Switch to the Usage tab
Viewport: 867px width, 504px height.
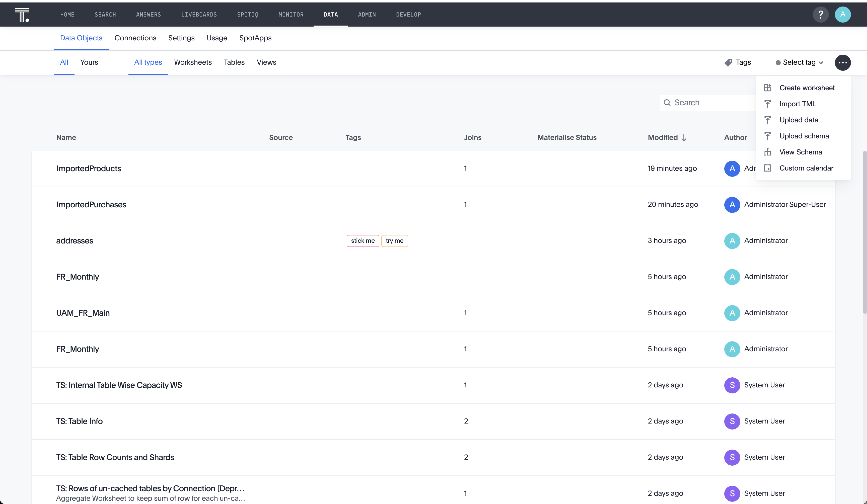(217, 38)
